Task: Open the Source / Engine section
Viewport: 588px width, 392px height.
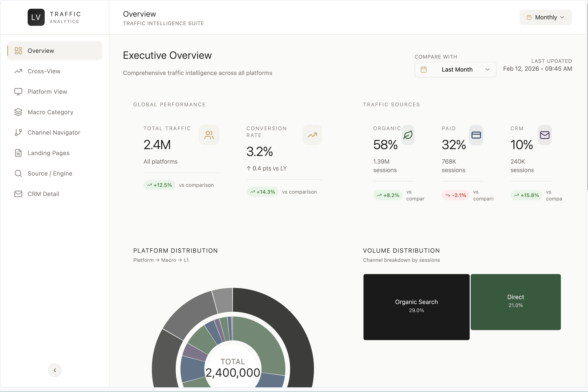Action: [55, 173]
